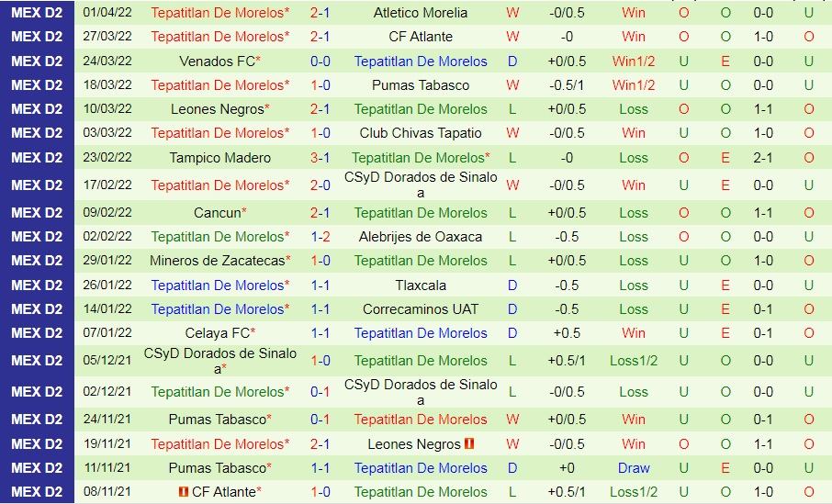Select the Tlaxcala team name

tap(421, 286)
